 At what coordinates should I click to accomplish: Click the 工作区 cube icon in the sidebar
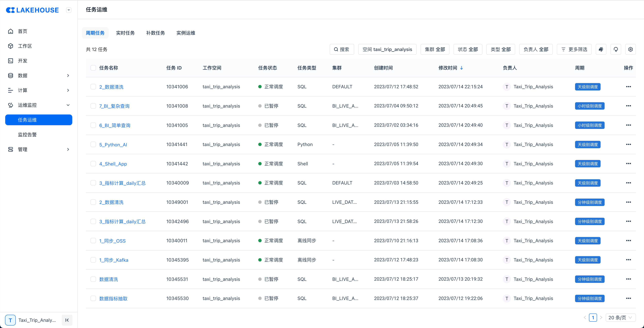click(11, 46)
